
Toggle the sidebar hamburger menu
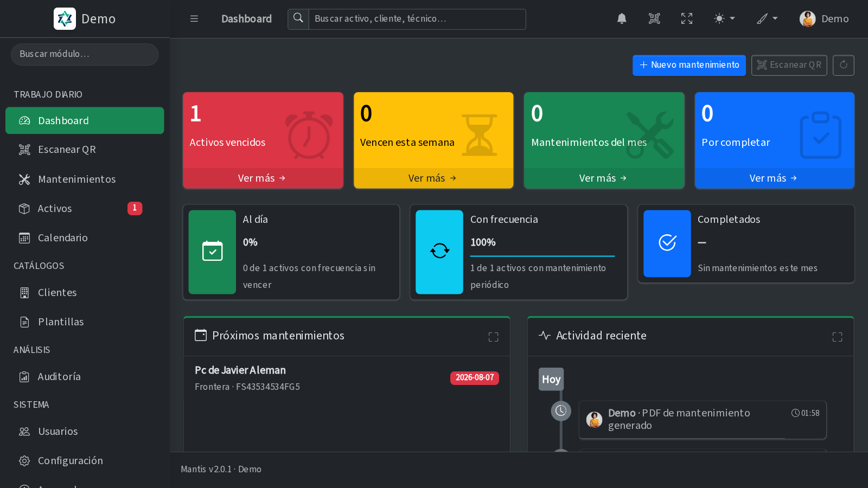pyautogui.click(x=194, y=19)
